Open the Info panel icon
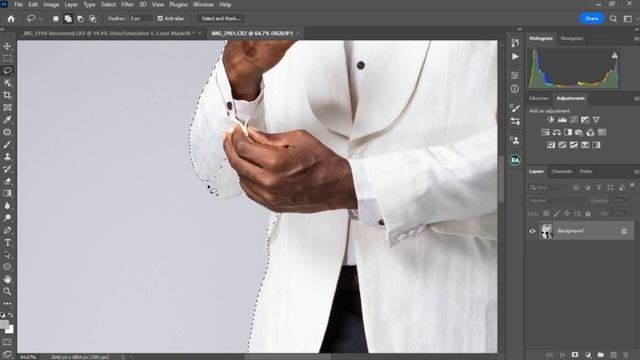The height and width of the screenshot is (360, 640). 515,89
